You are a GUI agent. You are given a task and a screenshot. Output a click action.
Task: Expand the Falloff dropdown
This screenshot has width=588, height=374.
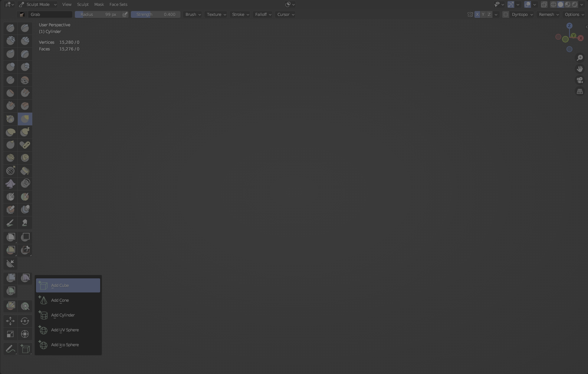[x=263, y=14]
